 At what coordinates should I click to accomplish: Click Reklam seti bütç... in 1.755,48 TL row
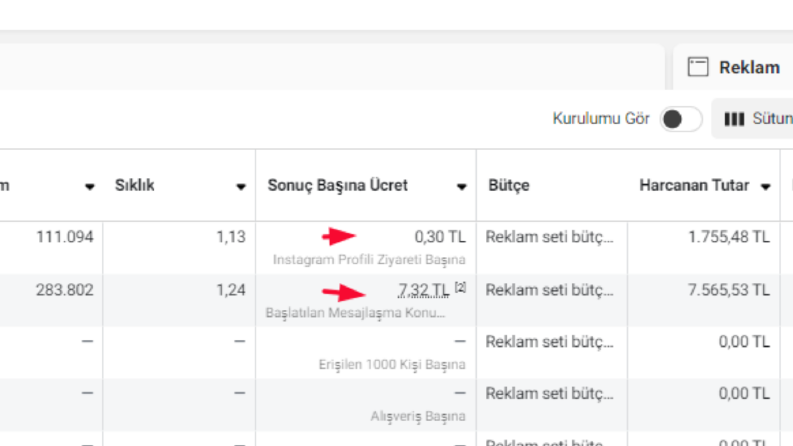coord(549,237)
